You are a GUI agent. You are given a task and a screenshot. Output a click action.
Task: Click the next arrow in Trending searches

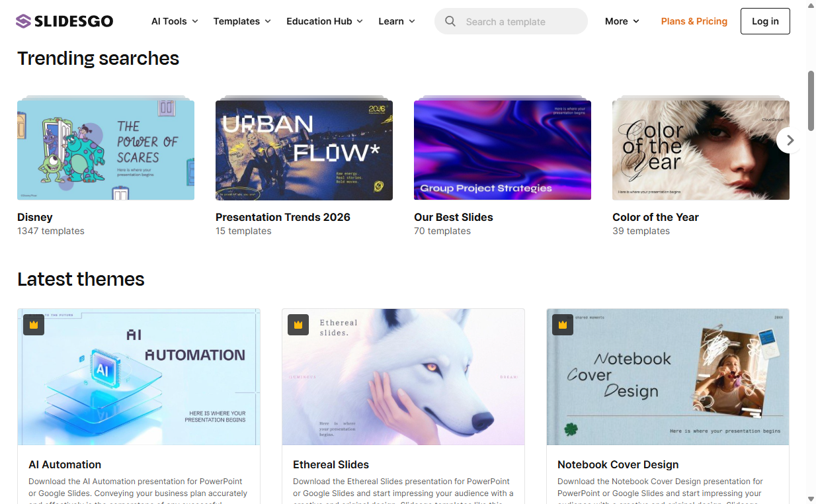pyautogui.click(x=790, y=140)
